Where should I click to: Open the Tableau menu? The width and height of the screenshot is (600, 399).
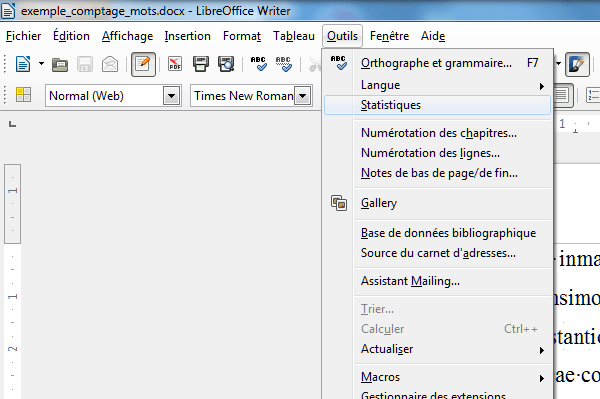click(x=294, y=36)
